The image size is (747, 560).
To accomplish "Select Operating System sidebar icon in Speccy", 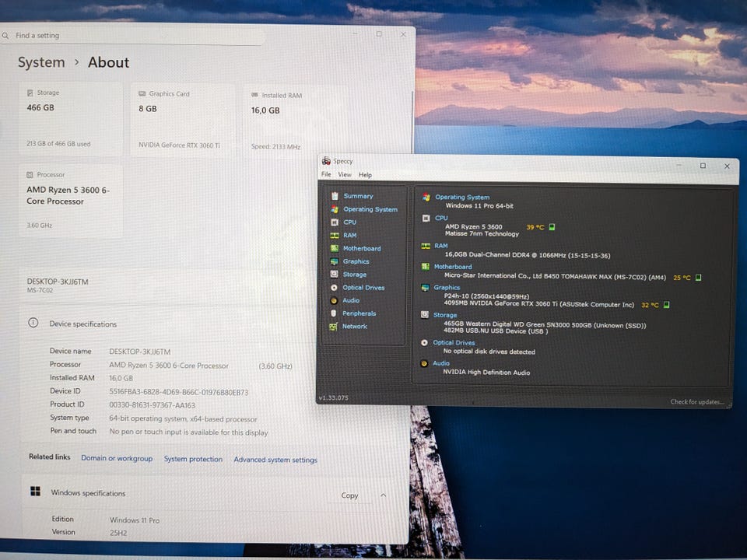I will tap(335, 209).
